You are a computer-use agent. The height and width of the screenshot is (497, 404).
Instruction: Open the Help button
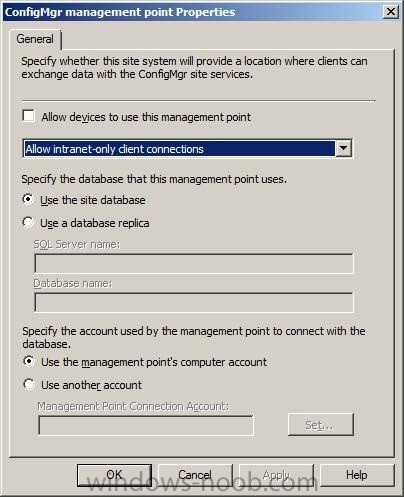click(357, 475)
